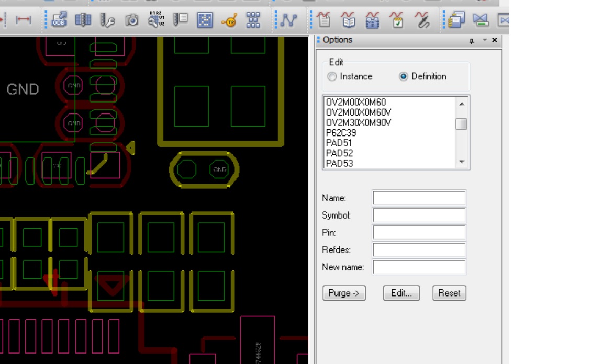
Task: Select the Instance radio button
Action: pos(332,76)
